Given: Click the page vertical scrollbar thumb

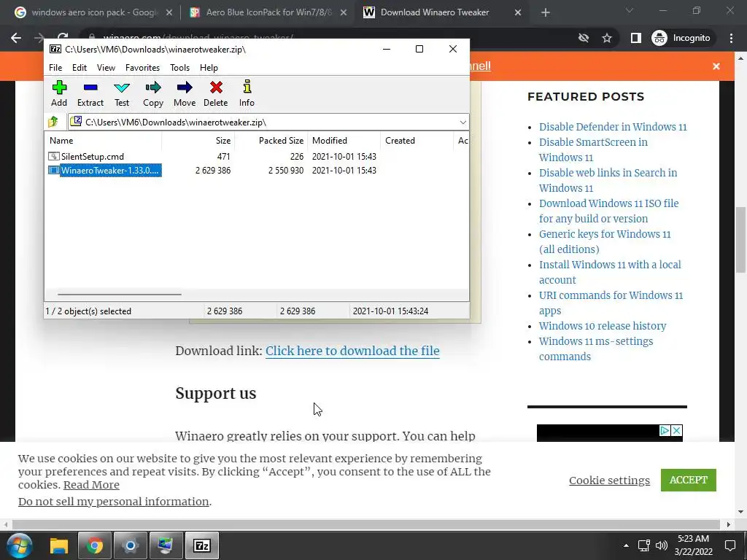Looking at the screenshot, I should tap(740, 239).
